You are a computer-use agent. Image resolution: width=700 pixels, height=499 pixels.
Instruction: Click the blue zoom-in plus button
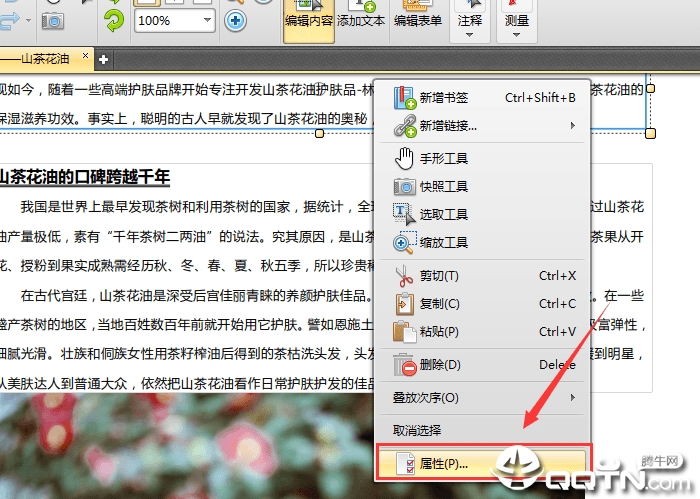[x=235, y=20]
